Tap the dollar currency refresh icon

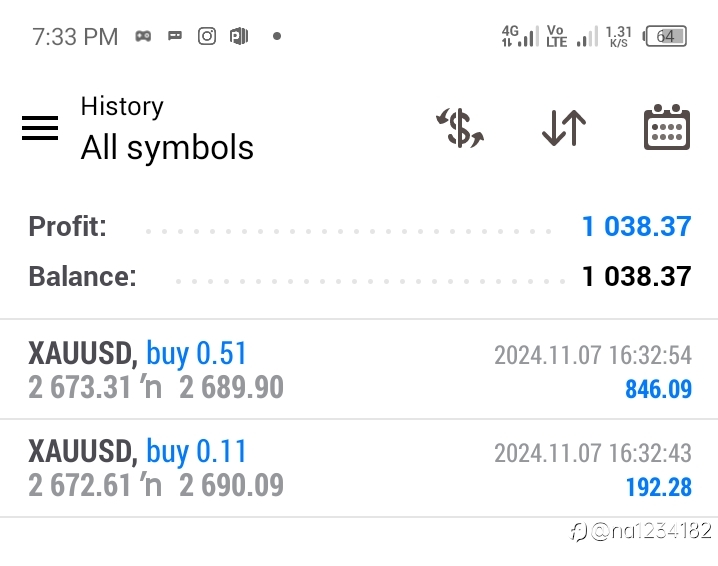point(460,128)
